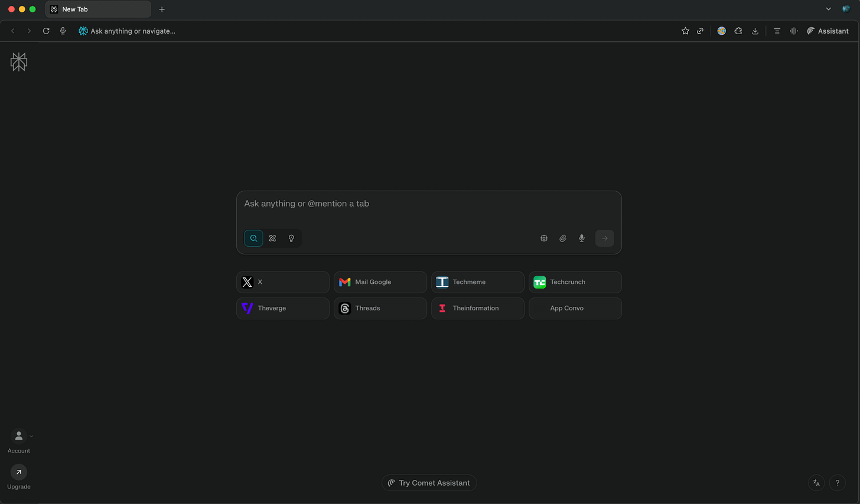
Task: Switch to Research mode icon
Action: click(x=272, y=238)
